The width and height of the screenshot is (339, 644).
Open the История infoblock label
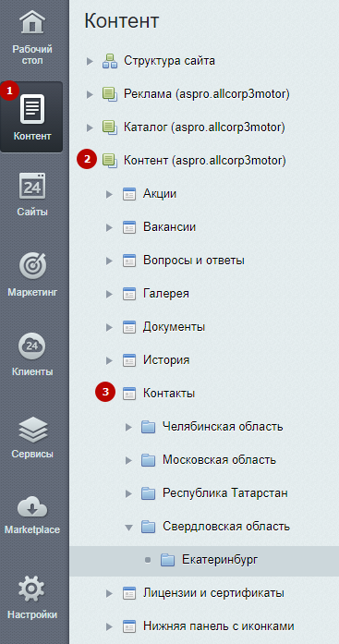pyautogui.click(x=166, y=360)
